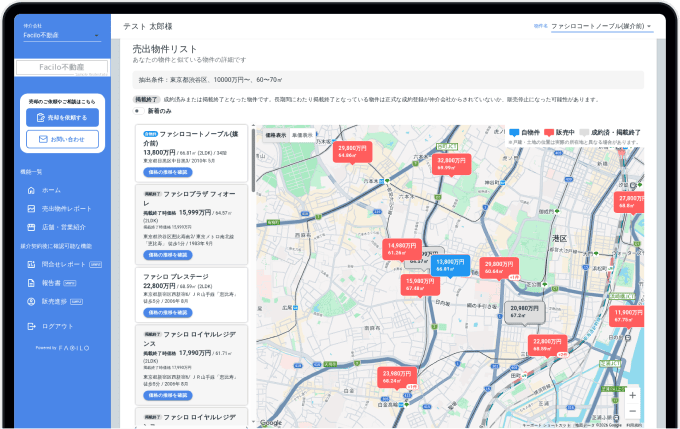Open 売出物件レポート report icon in sidebar
Screen dimensions: 680x429
(31, 209)
